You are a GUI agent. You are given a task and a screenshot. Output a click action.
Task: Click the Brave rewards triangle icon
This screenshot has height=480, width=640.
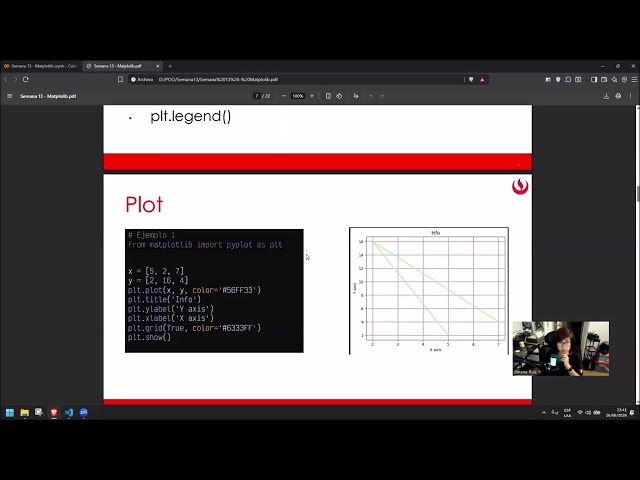pyautogui.click(x=482, y=80)
